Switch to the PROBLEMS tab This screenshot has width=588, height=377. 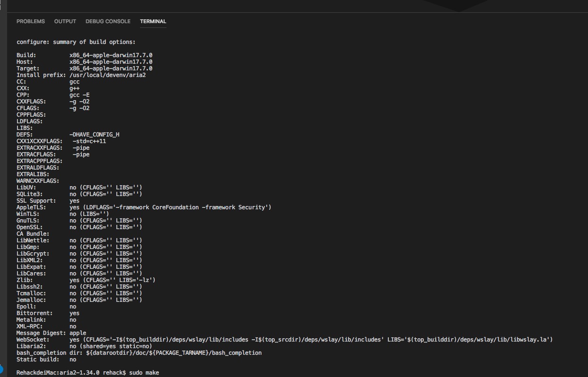click(31, 21)
